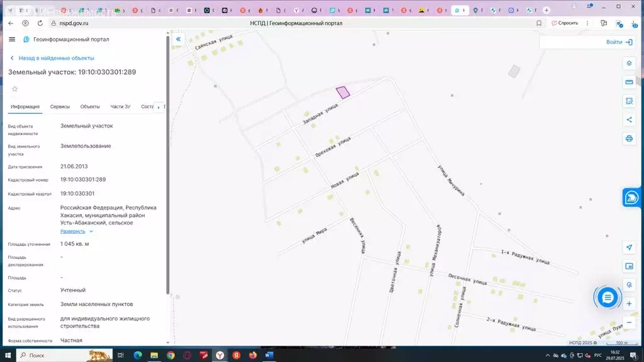
Task: Click the Войти login button
Action: [619, 42]
